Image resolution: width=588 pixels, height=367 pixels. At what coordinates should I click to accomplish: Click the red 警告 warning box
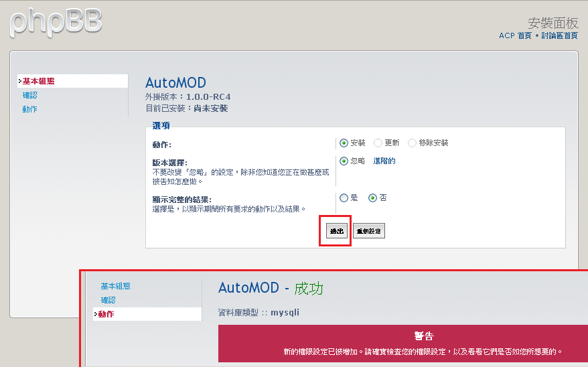pos(402,344)
